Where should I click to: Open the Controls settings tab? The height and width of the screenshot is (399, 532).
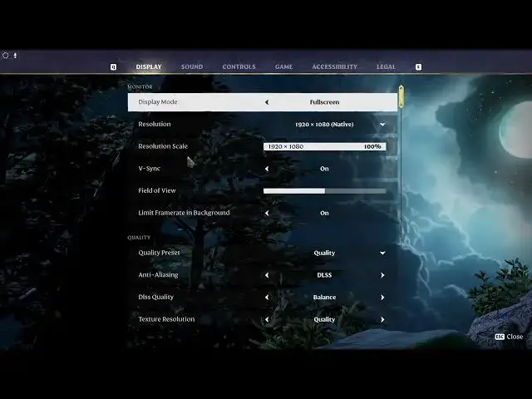coord(239,66)
